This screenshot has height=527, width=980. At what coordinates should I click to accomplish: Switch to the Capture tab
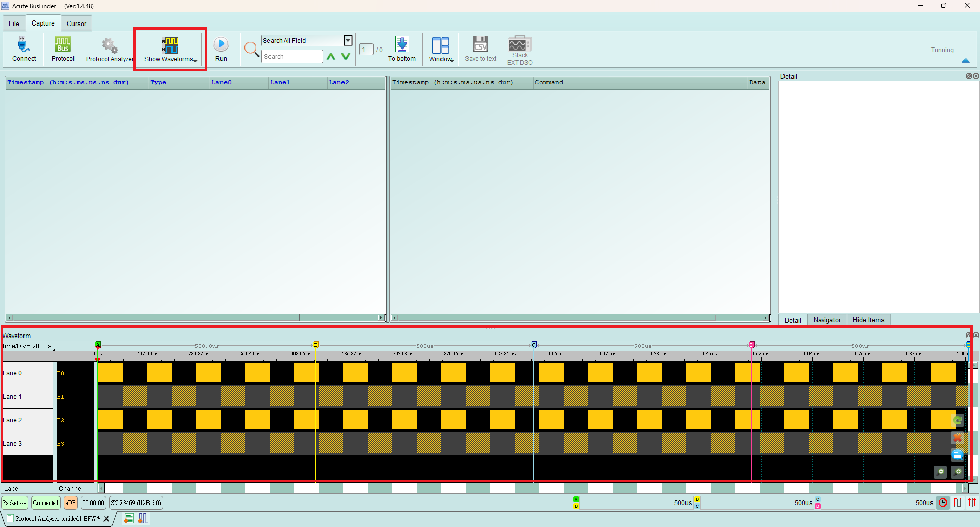43,23
